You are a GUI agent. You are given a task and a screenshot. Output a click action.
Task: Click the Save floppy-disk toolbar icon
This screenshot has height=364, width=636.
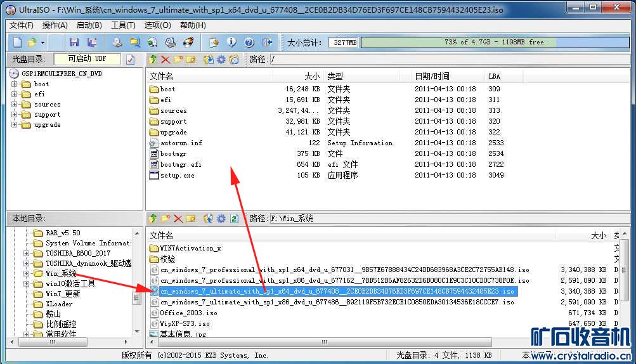pyautogui.click(x=74, y=42)
